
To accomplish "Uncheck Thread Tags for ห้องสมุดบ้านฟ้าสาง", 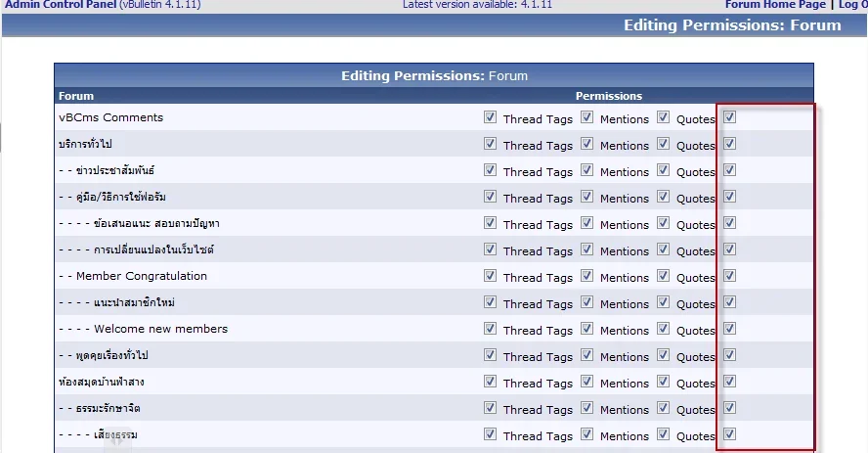I will 490,382.
